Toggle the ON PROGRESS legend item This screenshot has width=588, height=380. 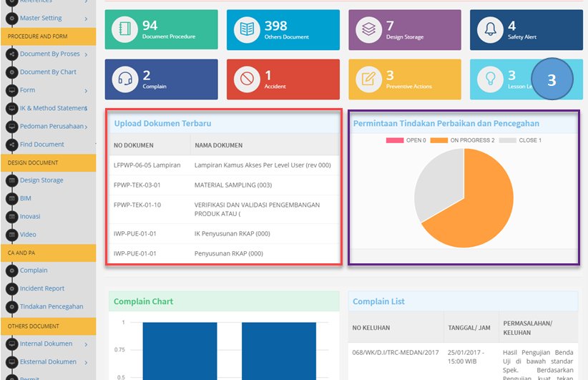[x=462, y=140]
